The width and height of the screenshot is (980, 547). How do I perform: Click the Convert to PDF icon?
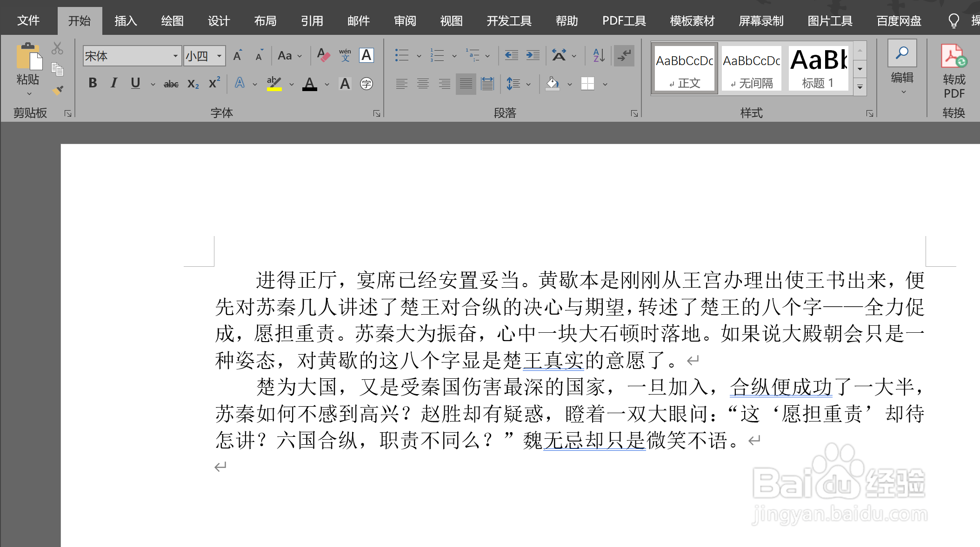click(953, 57)
